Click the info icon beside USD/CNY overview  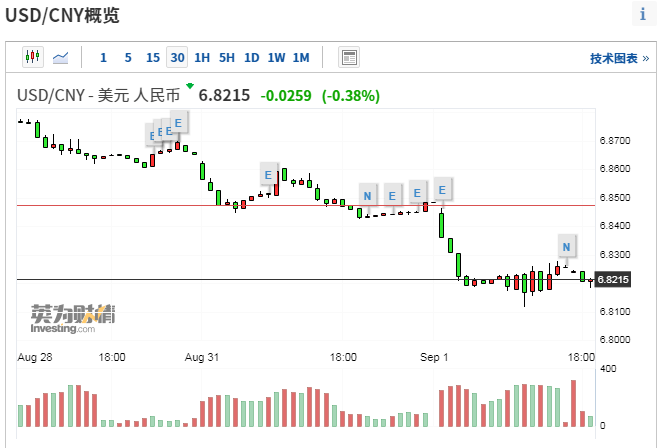[642, 14]
